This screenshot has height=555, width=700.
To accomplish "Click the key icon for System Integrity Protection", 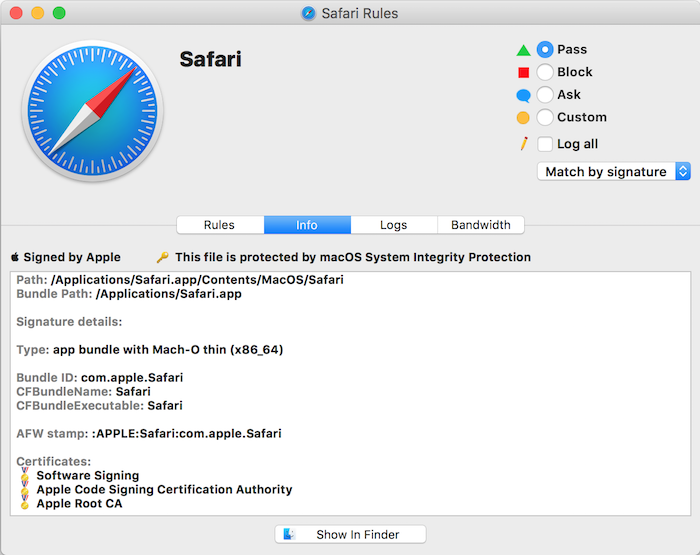I will point(162,257).
